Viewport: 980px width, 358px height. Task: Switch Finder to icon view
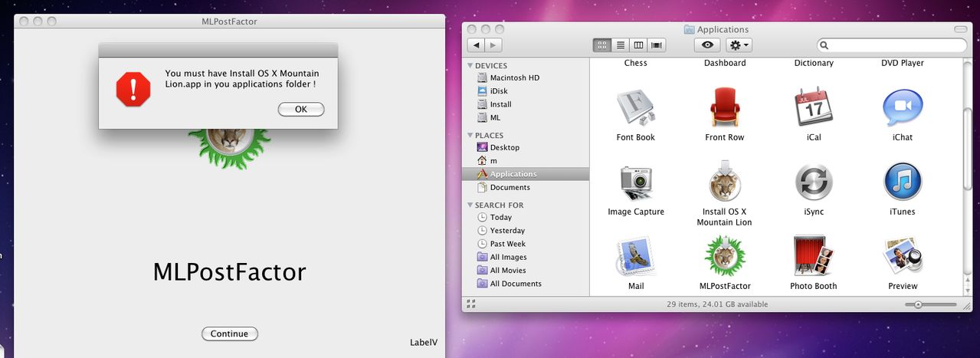602,45
